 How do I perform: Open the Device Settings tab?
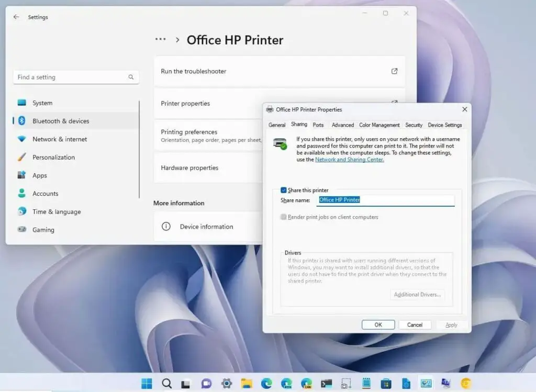click(445, 125)
